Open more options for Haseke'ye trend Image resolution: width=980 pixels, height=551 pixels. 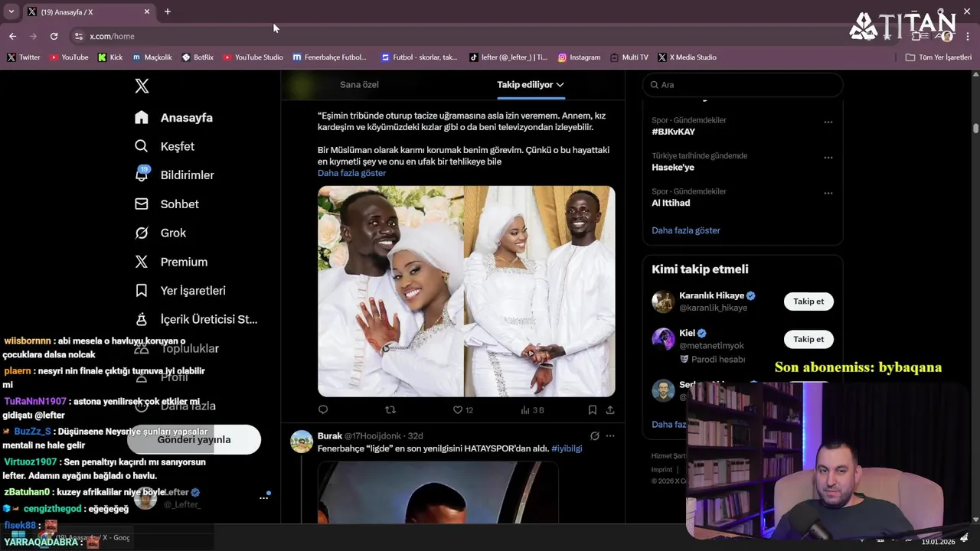(x=828, y=158)
